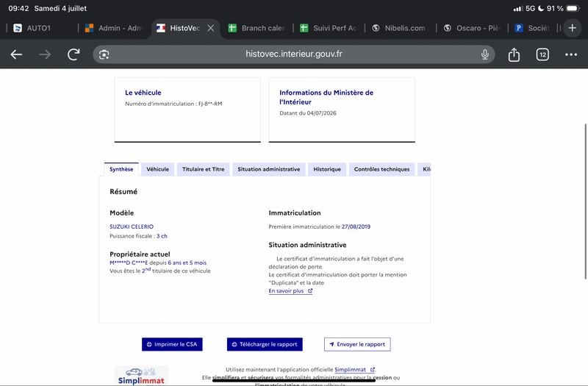Open the Contrôles techniques tab

coord(381,169)
